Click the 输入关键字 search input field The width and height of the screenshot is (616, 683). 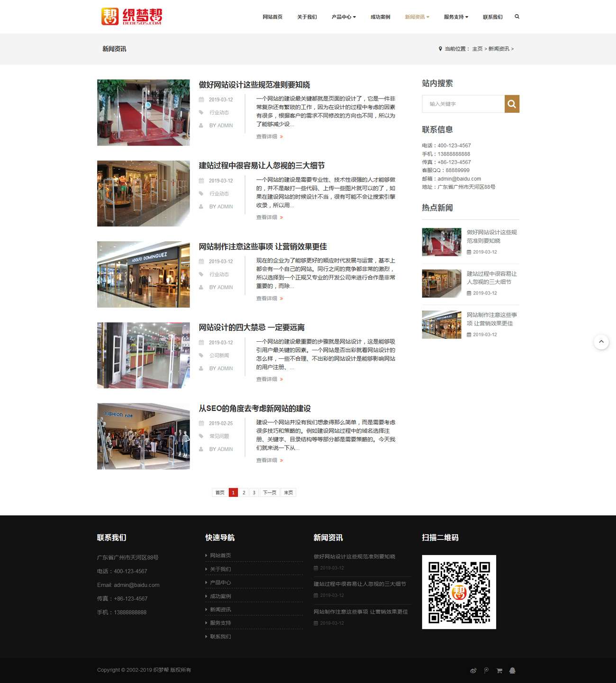[x=463, y=104]
